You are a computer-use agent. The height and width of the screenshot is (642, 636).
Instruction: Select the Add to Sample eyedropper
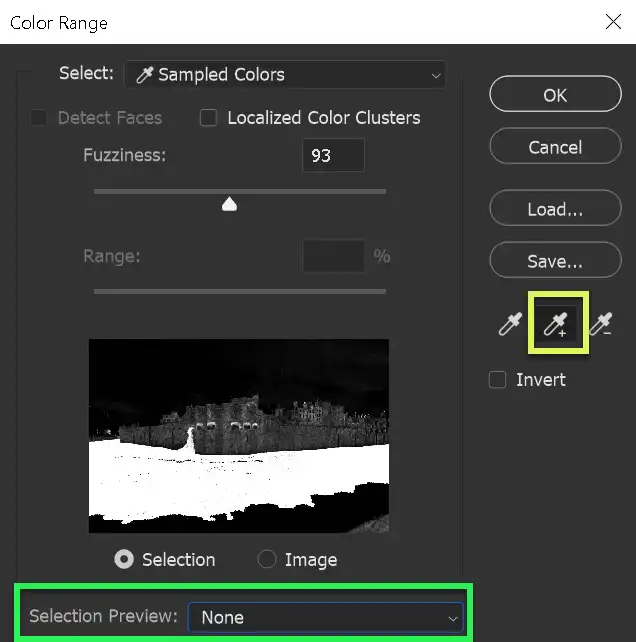(x=556, y=324)
